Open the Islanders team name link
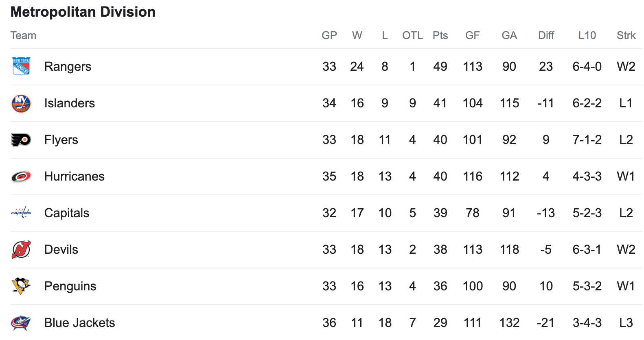This screenshot has height=340, width=644. 69,103
